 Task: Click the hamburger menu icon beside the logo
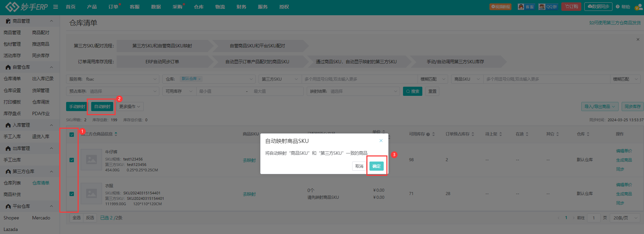[56, 7]
